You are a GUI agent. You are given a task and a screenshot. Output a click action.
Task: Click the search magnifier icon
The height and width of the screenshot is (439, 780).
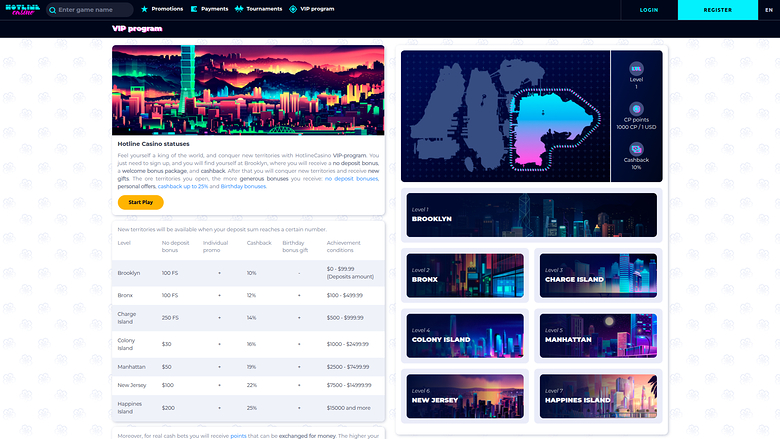click(x=51, y=10)
